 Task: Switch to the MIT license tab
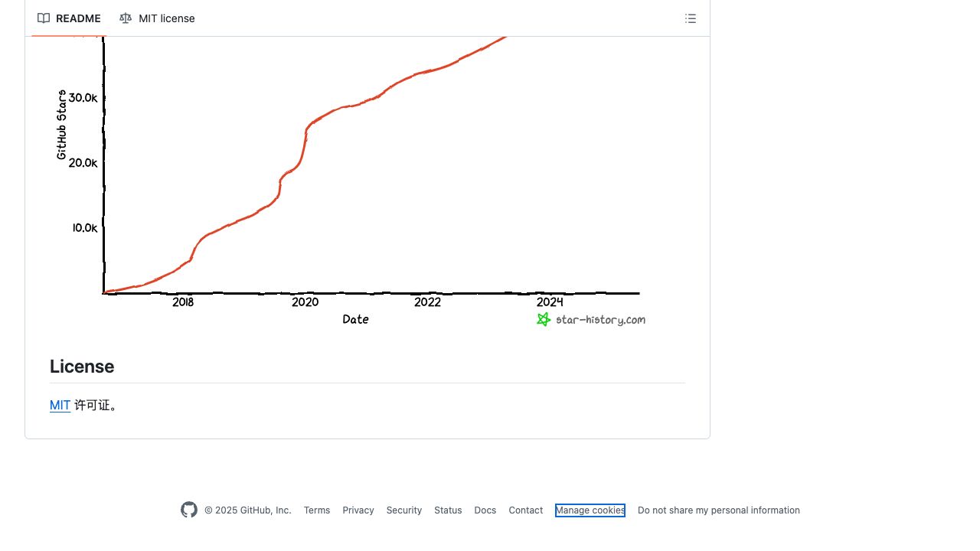click(x=158, y=18)
